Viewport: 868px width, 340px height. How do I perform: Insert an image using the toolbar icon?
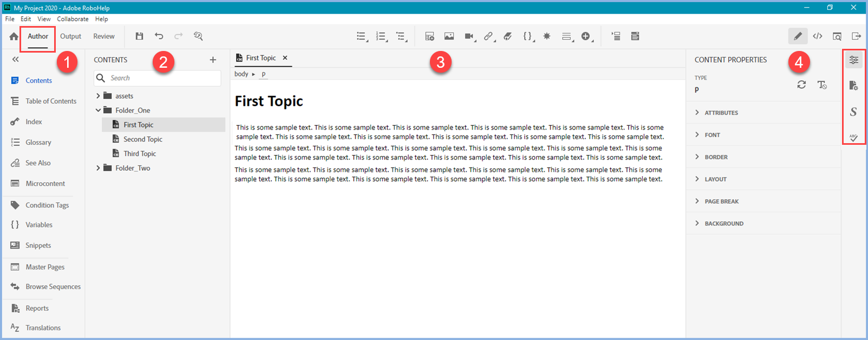point(449,36)
